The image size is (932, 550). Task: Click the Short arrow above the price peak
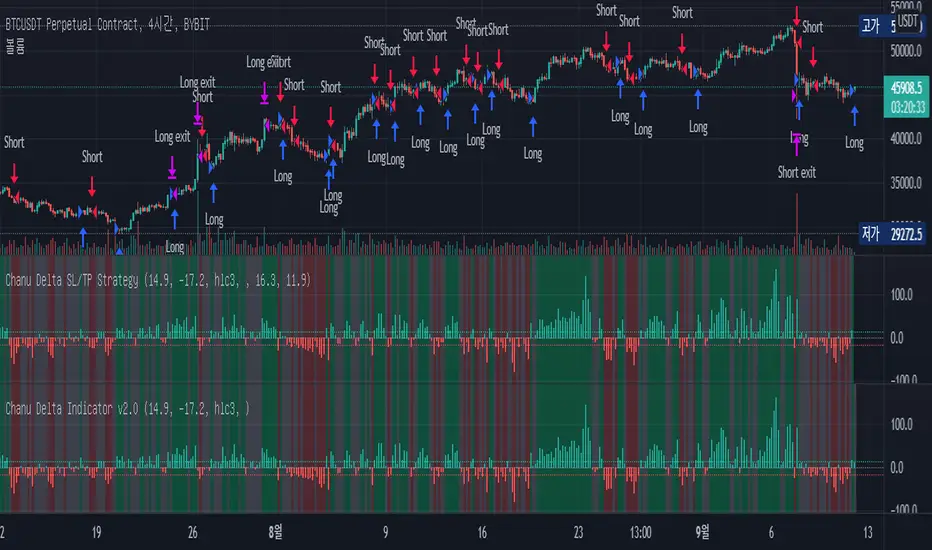pos(796,17)
